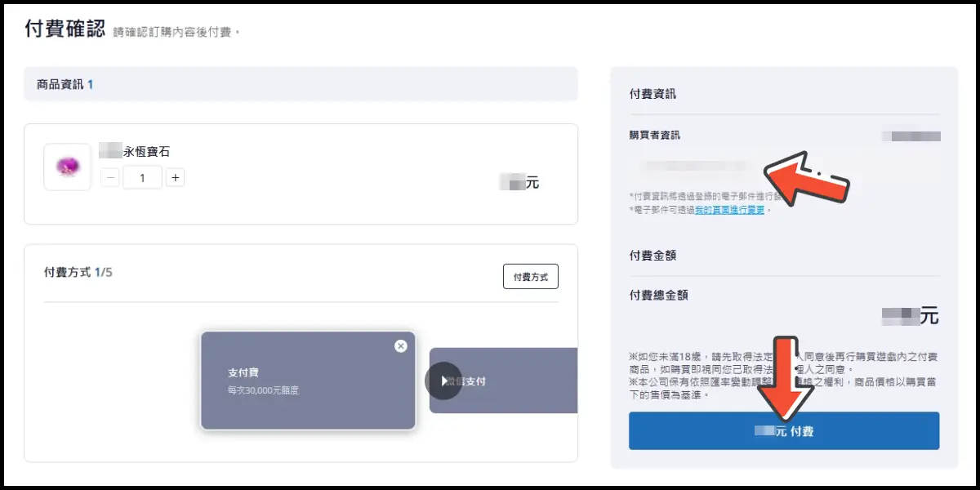Click the 付費方式 1/5 heading
This screenshot has height=490, width=980.
[x=78, y=272]
